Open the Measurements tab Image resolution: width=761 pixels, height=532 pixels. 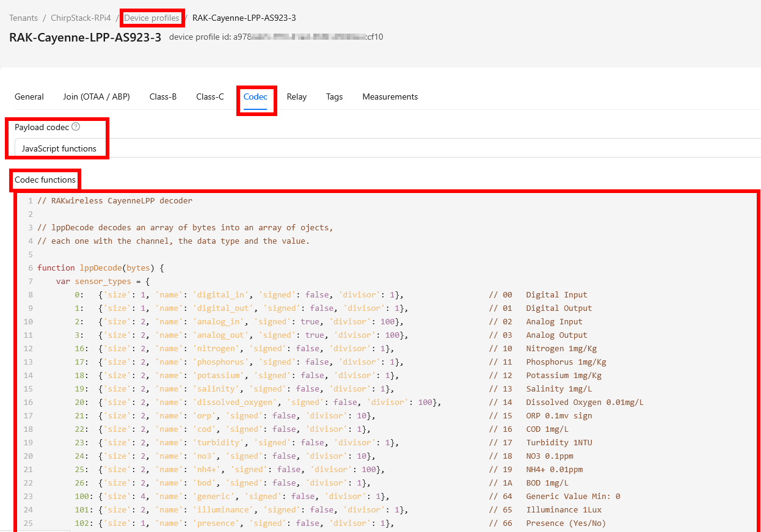(390, 97)
